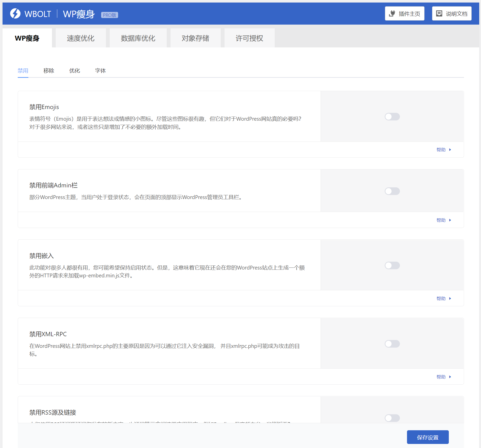Open the 说明文档 documentation button

pos(452,13)
